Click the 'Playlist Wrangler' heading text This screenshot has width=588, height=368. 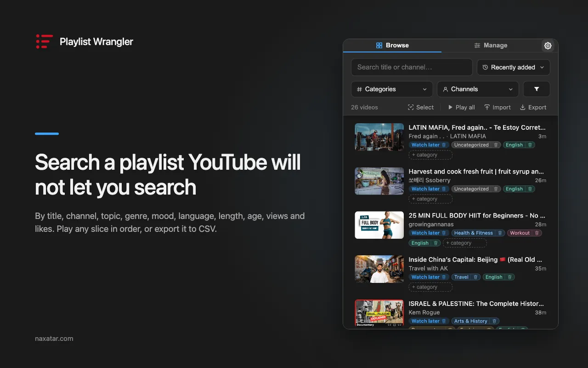(x=96, y=41)
